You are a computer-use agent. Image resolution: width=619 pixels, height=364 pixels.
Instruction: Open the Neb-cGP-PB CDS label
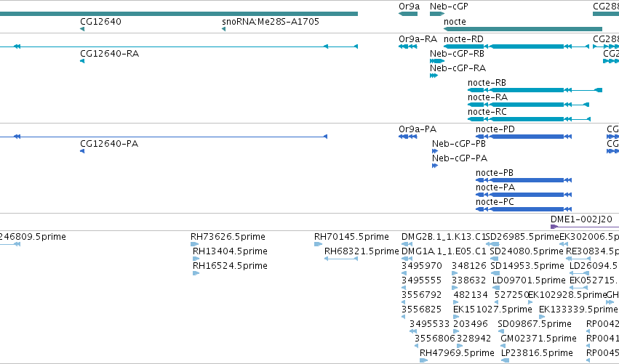(459, 144)
